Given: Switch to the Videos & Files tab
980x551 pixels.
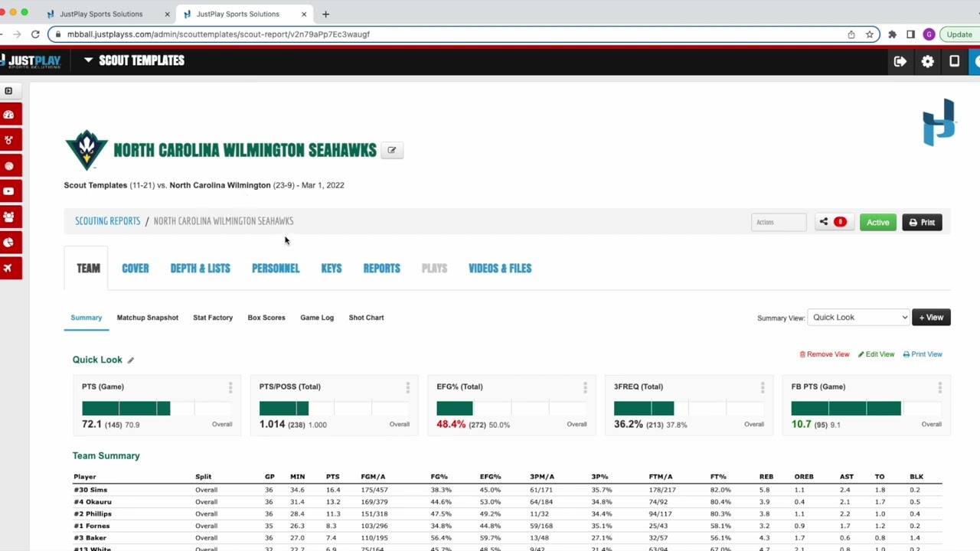Looking at the screenshot, I should pyautogui.click(x=500, y=269).
